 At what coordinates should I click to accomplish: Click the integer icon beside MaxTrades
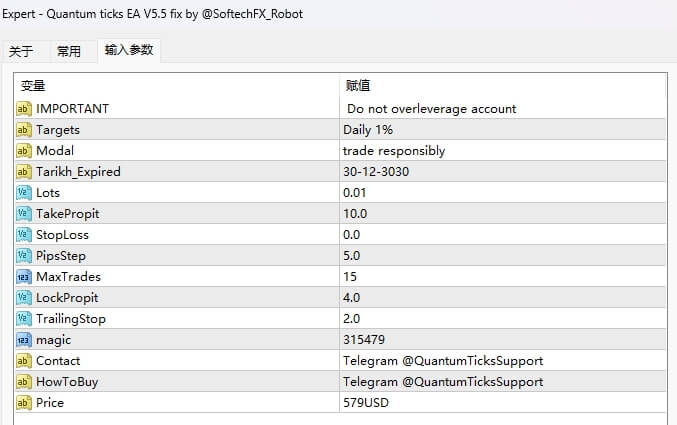[x=24, y=276]
